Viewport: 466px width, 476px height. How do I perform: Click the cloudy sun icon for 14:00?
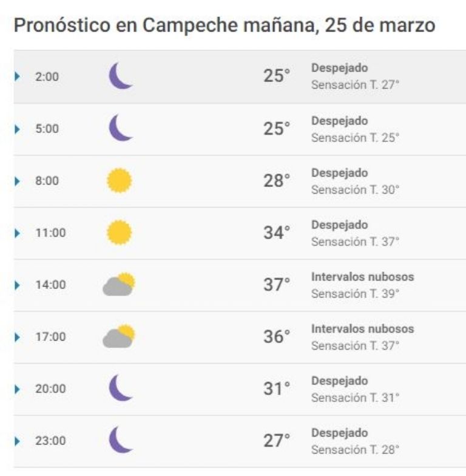pos(119,284)
